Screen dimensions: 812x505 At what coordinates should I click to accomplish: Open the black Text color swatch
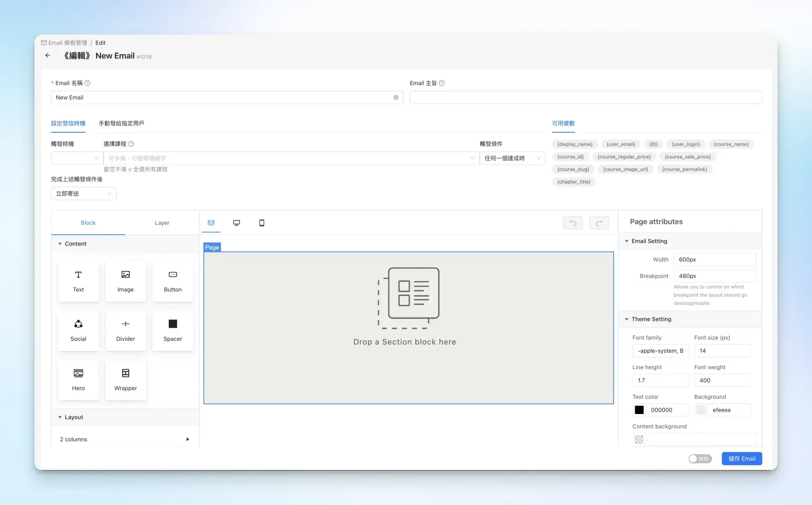coord(639,410)
